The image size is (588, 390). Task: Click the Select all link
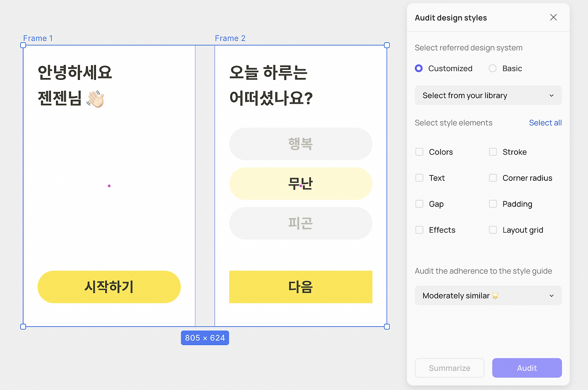click(545, 123)
